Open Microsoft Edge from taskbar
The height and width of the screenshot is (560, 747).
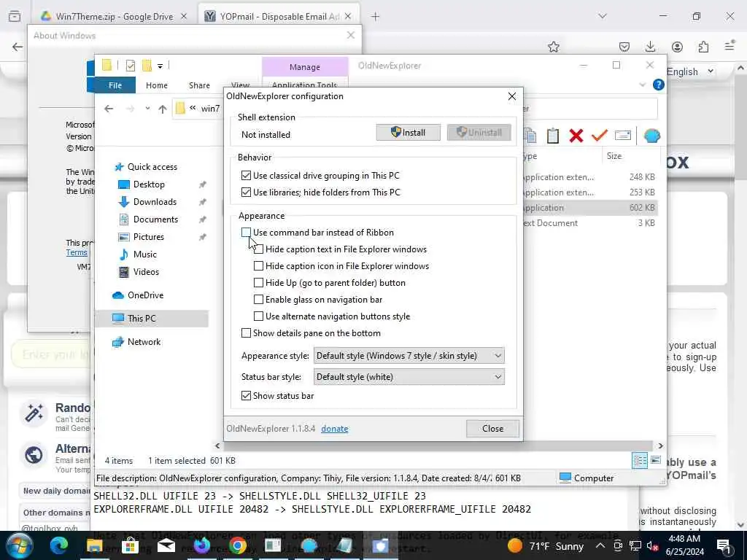pos(58,545)
